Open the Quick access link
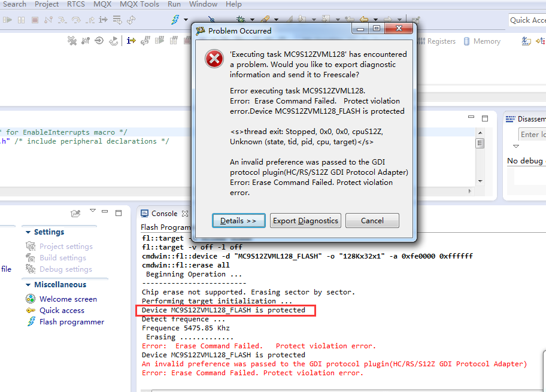Viewport: 546px width, 392px height. pyautogui.click(x=62, y=311)
